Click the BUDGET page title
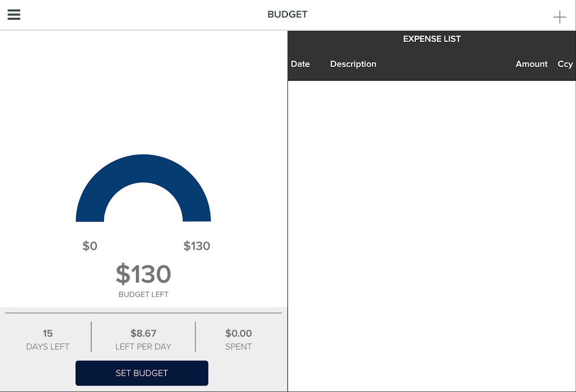Image resolution: width=576 pixels, height=392 pixels. pos(287,15)
